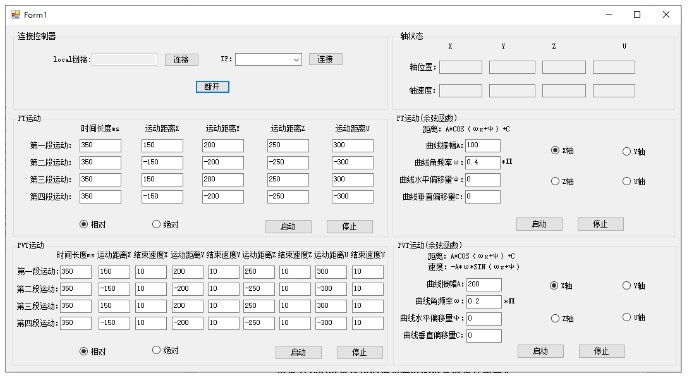691x381 pixels.
Task: Click PVT运动 第四段运动 运动距离U field
Action: coord(331,323)
